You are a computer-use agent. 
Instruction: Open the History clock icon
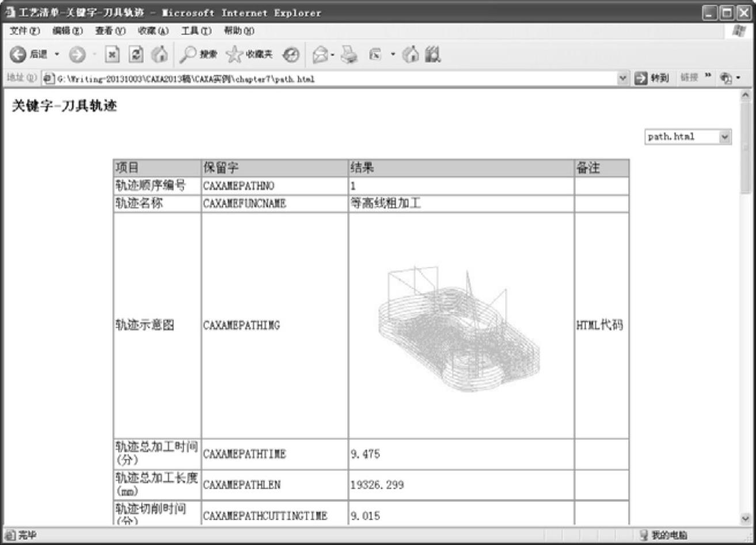(x=291, y=54)
